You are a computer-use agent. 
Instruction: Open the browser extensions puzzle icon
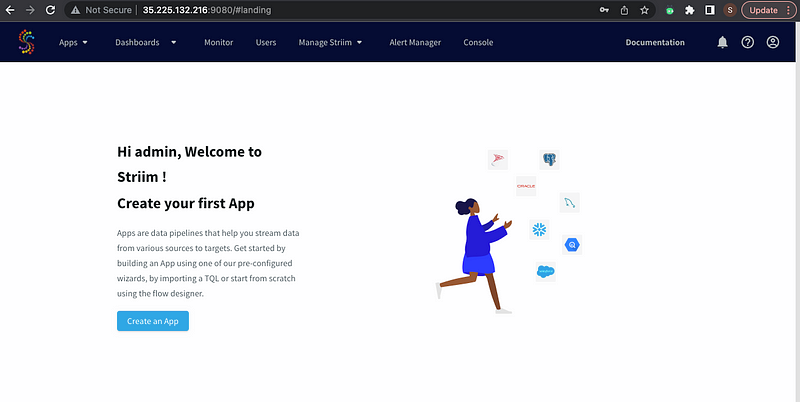click(690, 10)
